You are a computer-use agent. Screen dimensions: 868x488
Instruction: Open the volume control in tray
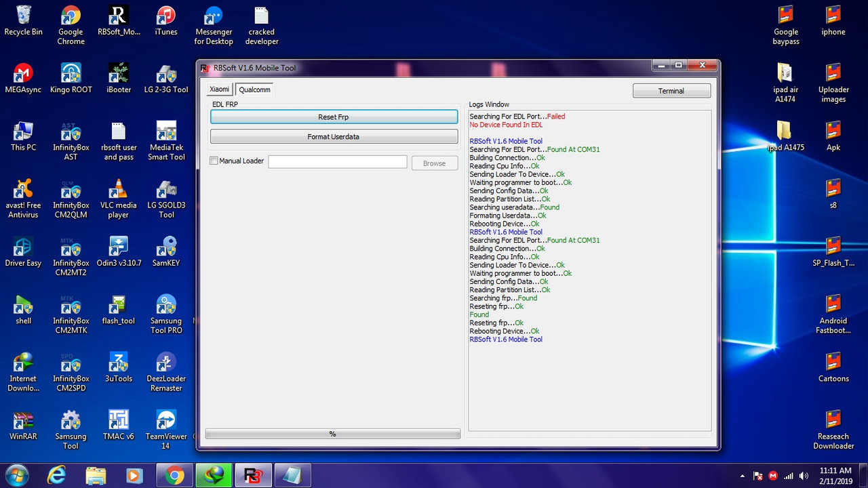pyautogui.click(x=804, y=476)
